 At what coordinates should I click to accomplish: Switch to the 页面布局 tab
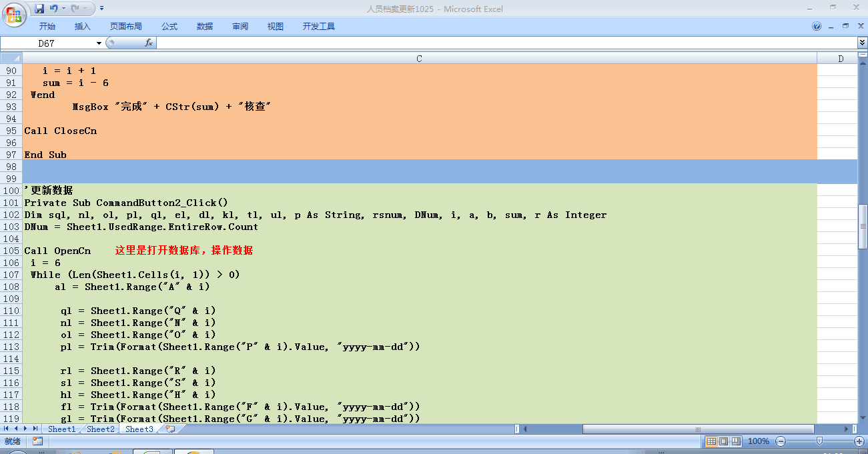[x=126, y=27]
